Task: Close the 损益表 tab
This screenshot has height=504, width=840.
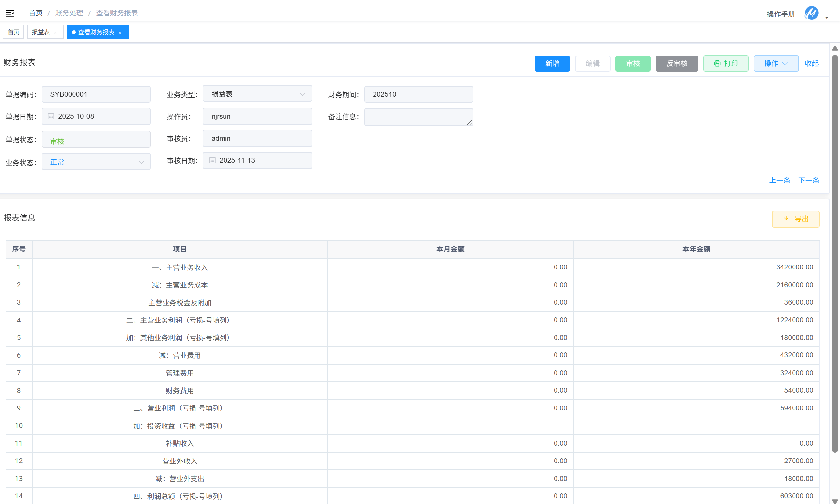Action: click(55, 33)
